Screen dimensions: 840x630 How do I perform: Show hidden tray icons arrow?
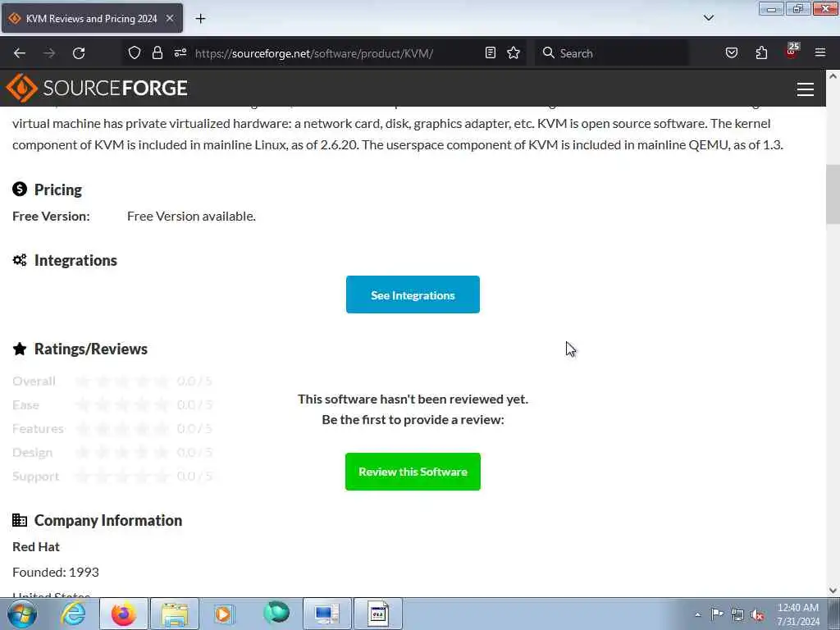click(697, 615)
